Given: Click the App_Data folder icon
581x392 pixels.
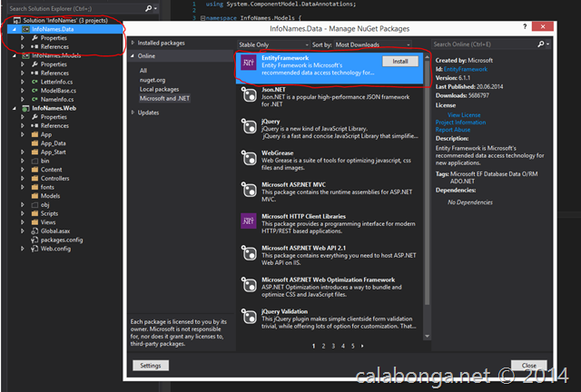Looking at the screenshot, I should 34,143.
